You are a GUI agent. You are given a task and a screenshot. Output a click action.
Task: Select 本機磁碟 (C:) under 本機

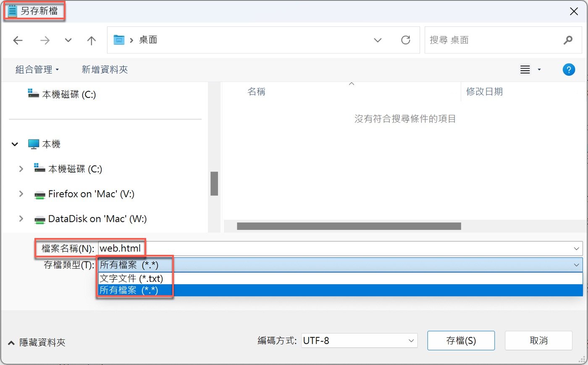point(68,169)
